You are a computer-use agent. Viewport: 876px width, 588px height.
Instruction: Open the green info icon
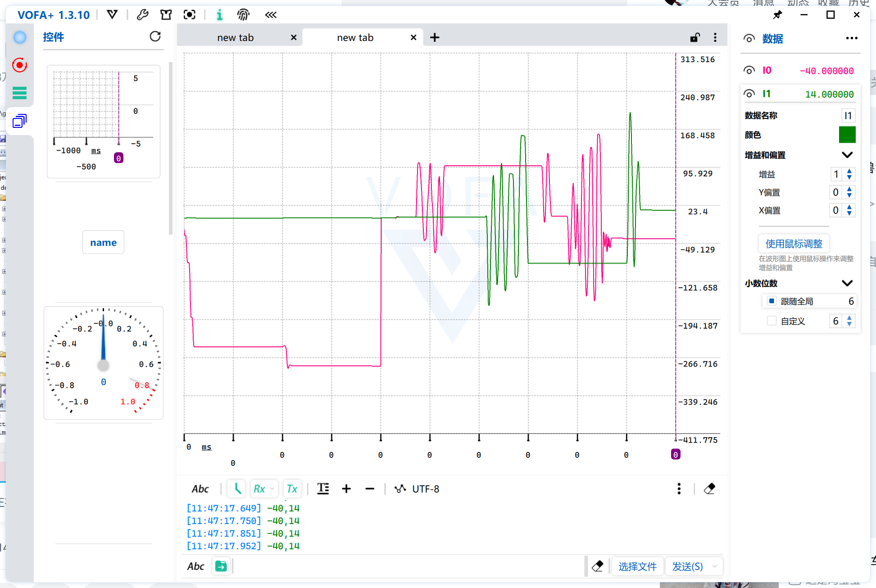click(x=219, y=15)
